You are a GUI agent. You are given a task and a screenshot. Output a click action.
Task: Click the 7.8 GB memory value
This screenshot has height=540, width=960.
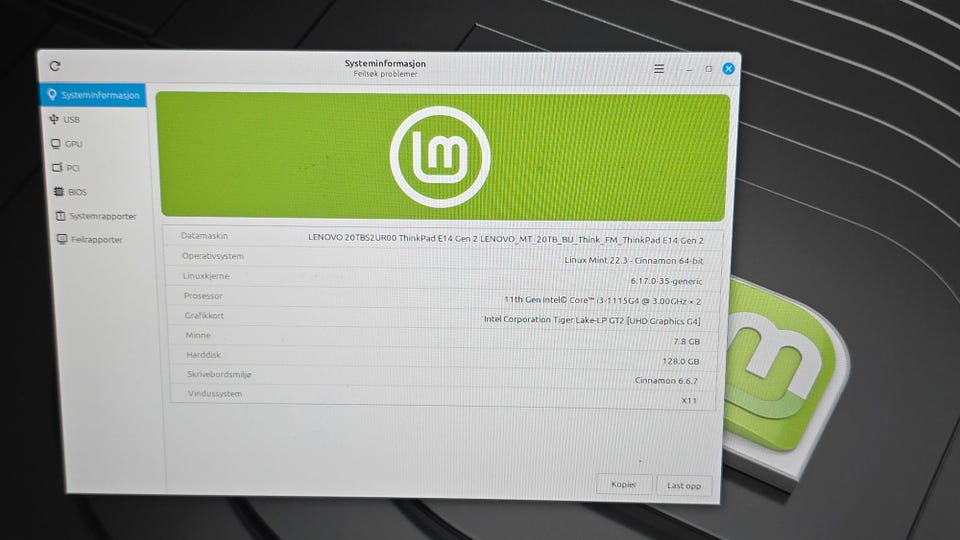pos(687,342)
